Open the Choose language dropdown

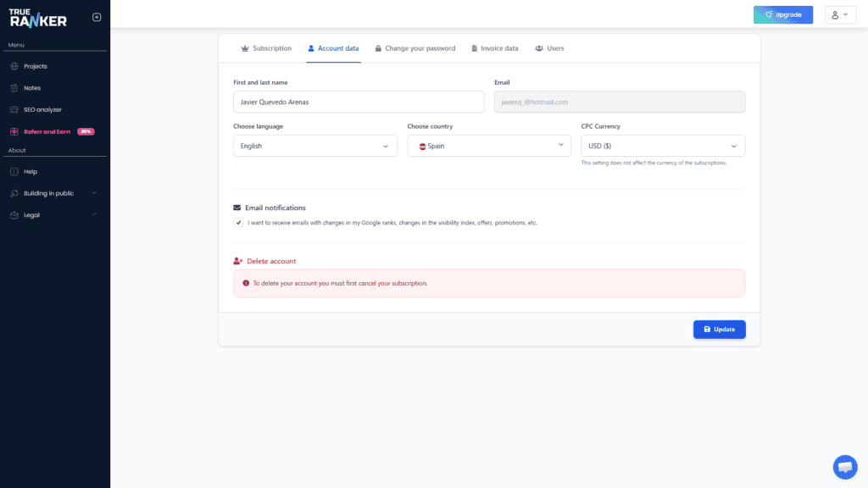[314, 145]
